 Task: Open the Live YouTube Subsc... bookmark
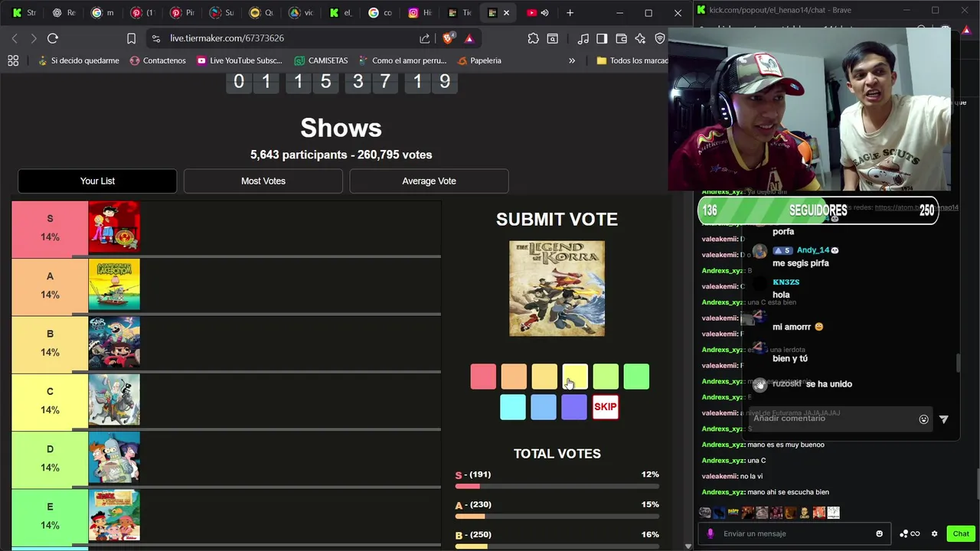(240, 60)
